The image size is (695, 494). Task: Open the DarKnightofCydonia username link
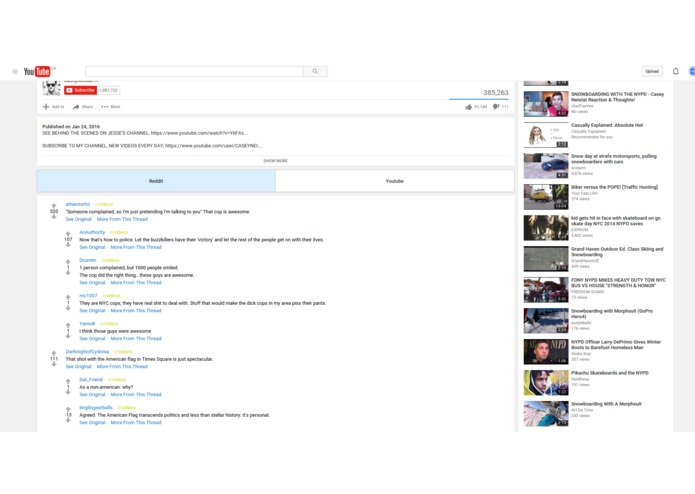87,352
